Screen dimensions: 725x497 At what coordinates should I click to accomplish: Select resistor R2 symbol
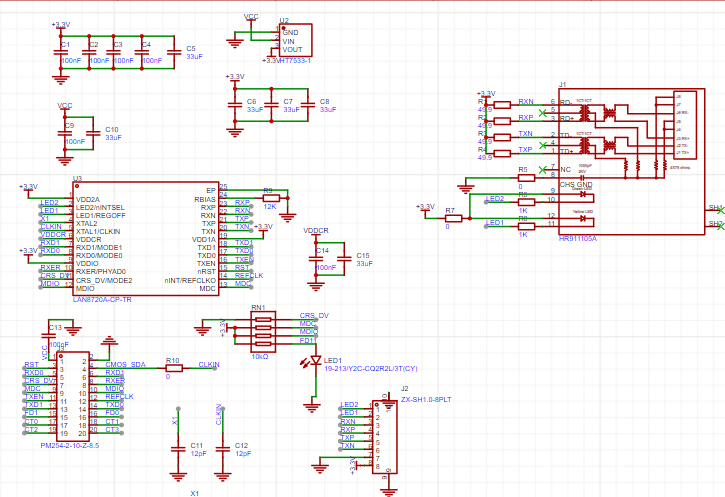[x=502, y=121]
